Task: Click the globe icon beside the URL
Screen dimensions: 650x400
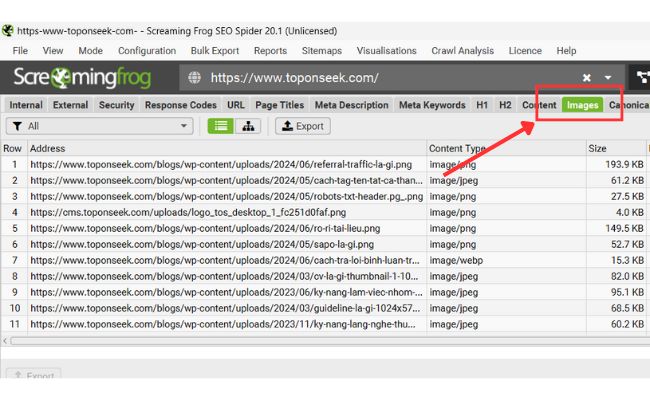Action: click(194, 77)
